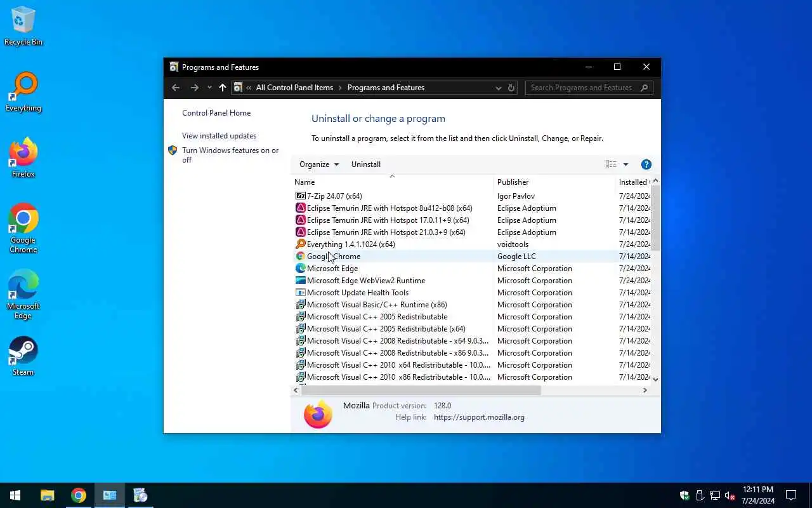Click the network tray icon
Image resolution: width=812 pixels, height=508 pixels.
click(715, 495)
